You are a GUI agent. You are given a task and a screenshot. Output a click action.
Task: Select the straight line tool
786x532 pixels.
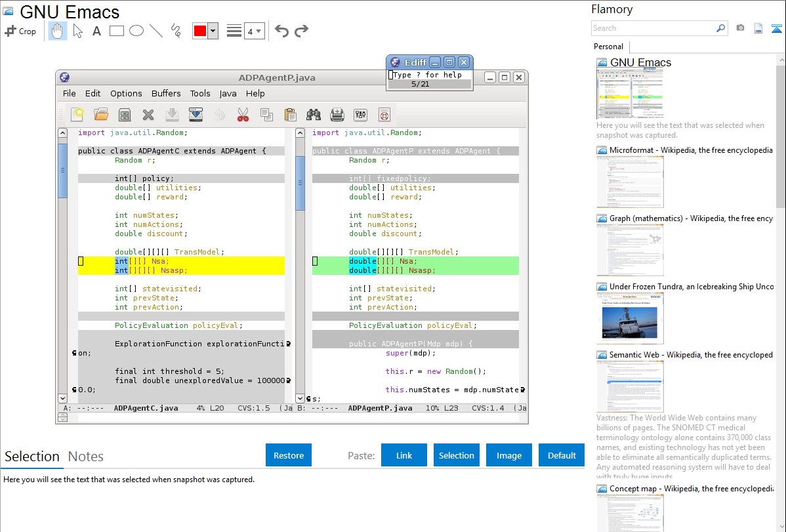[x=156, y=31]
